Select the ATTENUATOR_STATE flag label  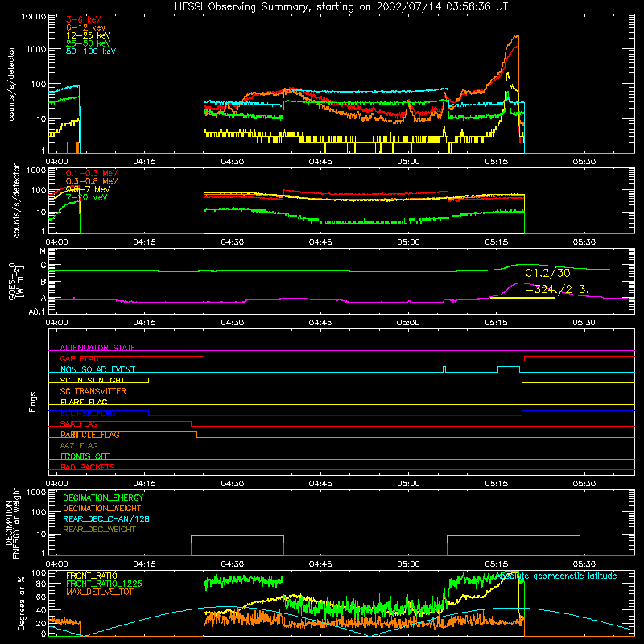(x=97, y=348)
